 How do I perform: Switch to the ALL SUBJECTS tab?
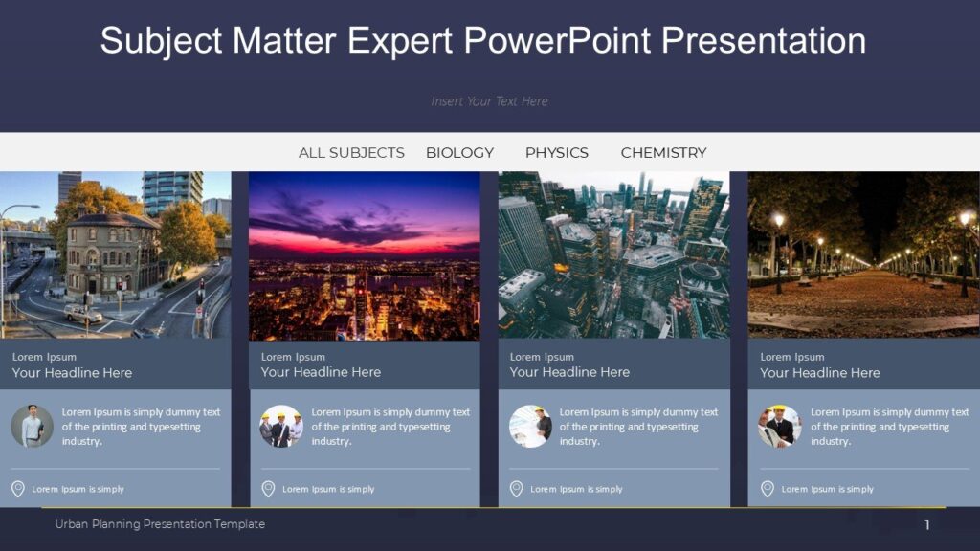pos(351,152)
